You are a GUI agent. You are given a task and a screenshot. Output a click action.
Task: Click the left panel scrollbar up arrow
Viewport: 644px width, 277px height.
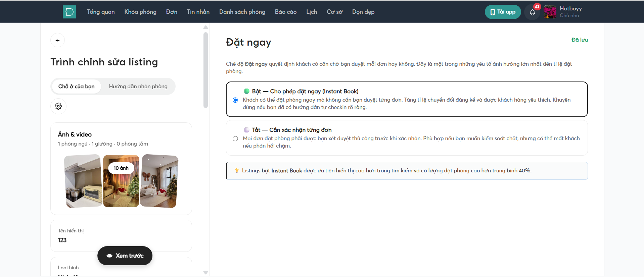click(206, 27)
